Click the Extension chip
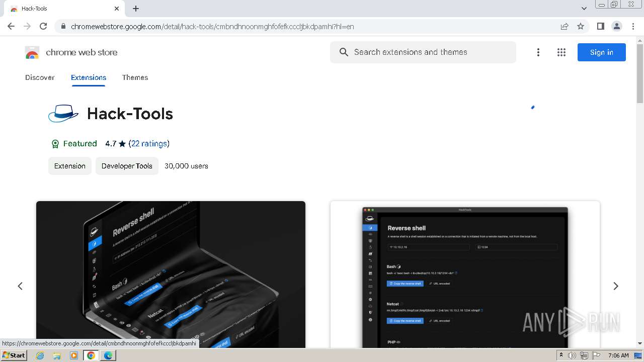 (70, 166)
